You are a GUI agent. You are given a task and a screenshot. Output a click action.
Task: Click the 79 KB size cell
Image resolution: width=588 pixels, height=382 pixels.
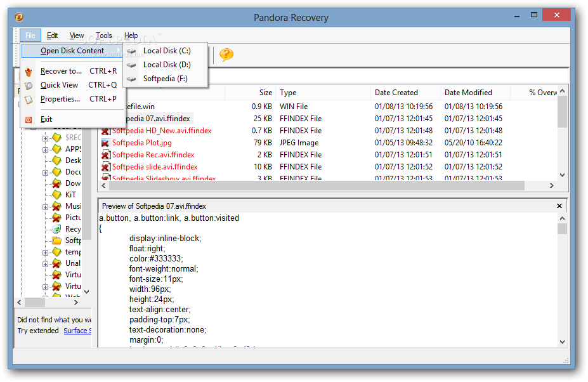(x=263, y=143)
